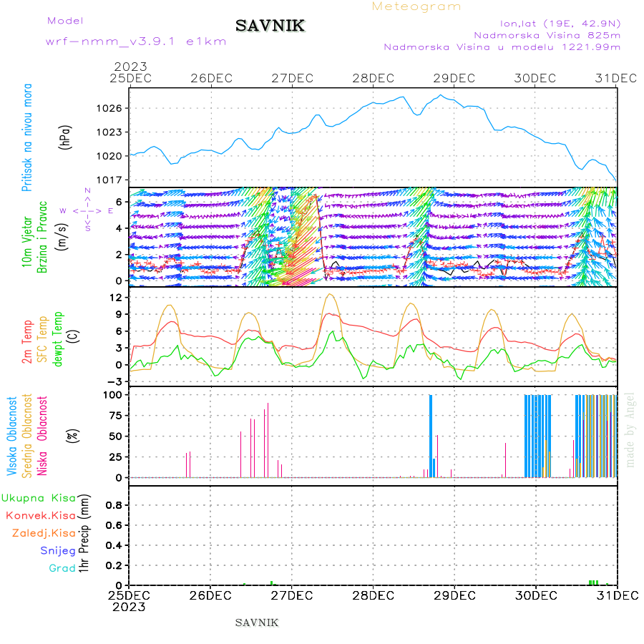Select the "1hr Precip (mm)" axis title
Screen dimensions: 644x644
click(84, 533)
